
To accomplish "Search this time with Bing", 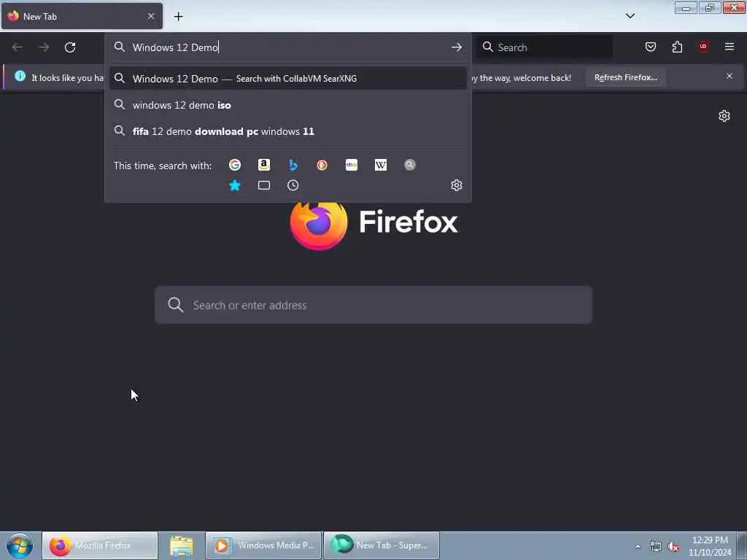I will coord(293,165).
